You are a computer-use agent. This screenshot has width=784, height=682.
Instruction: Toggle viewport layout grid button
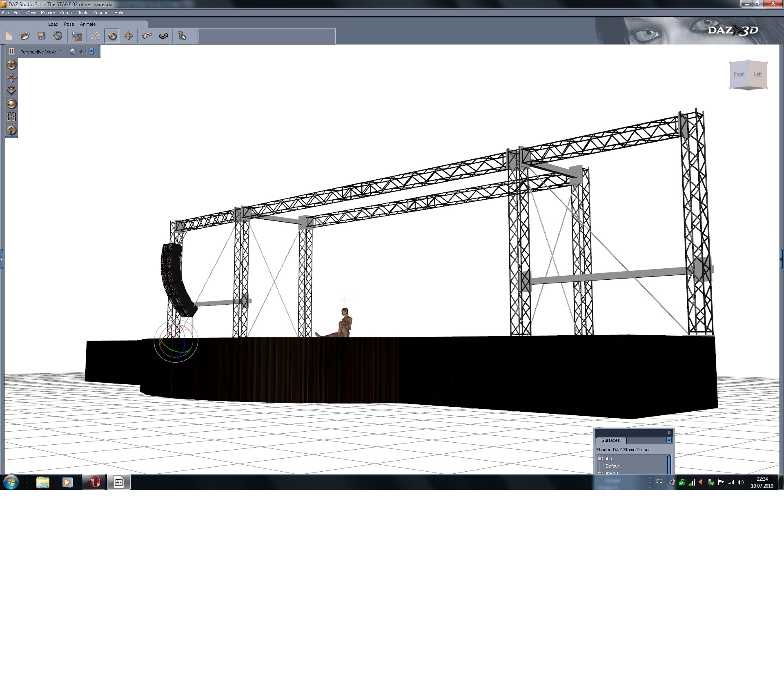coord(11,51)
